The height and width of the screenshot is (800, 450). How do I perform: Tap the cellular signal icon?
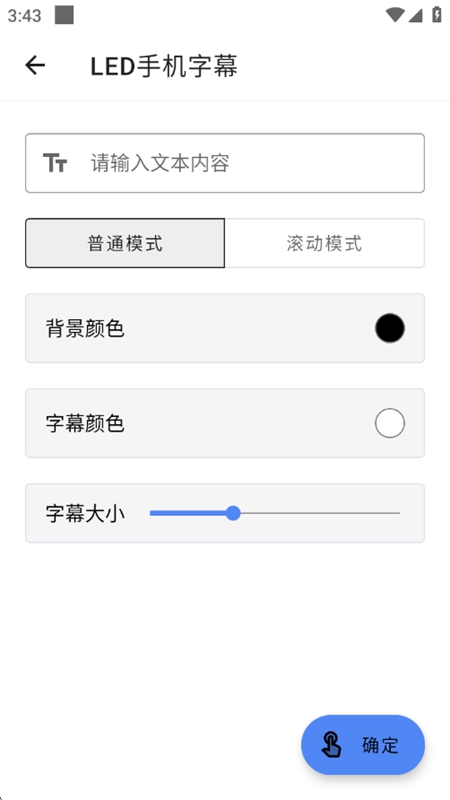[415, 15]
